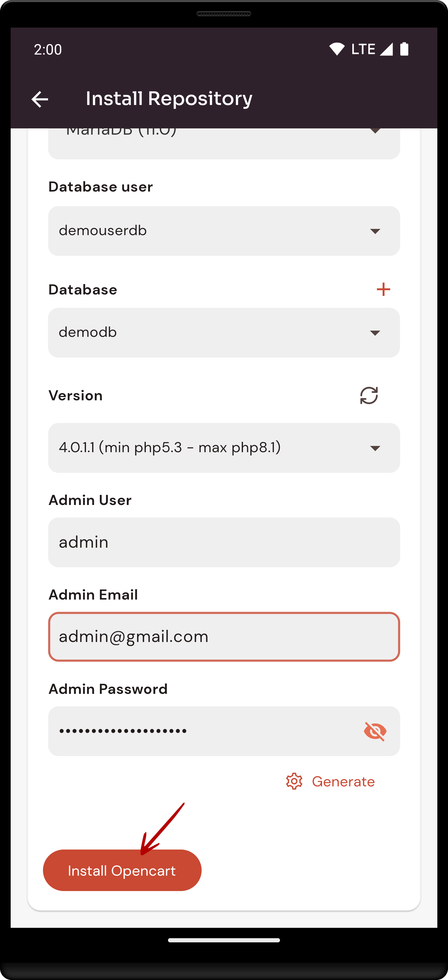Tap the clock showing 2:00
Image resolution: width=448 pixels, height=980 pixels.
(x=48, y=50)
